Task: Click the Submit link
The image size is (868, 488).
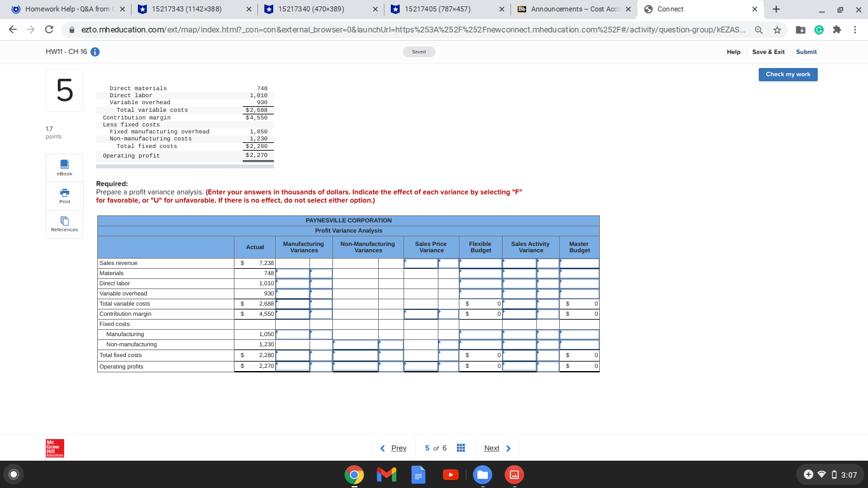Action: 806,51
